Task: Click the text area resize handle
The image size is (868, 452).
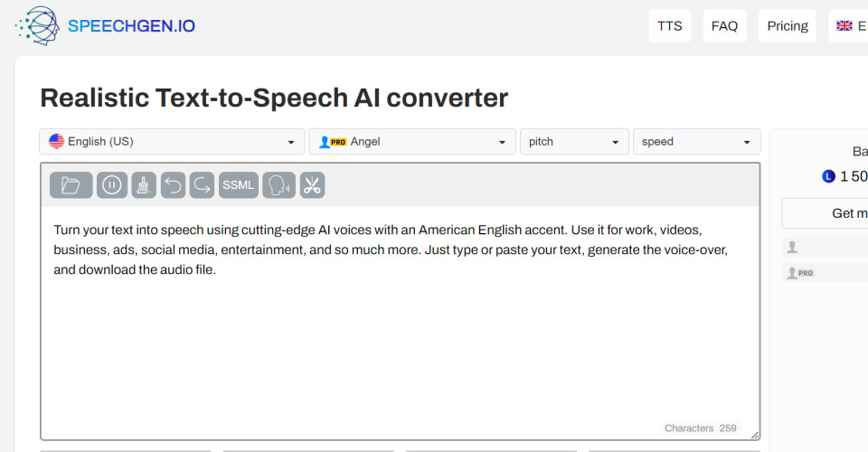Action: [x=754, y=435]
